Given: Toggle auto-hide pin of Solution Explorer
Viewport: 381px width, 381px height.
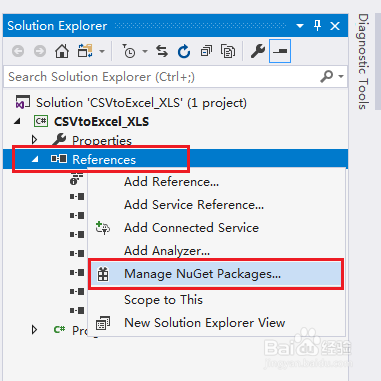Looking at the screenshot, I should [317, 25].
